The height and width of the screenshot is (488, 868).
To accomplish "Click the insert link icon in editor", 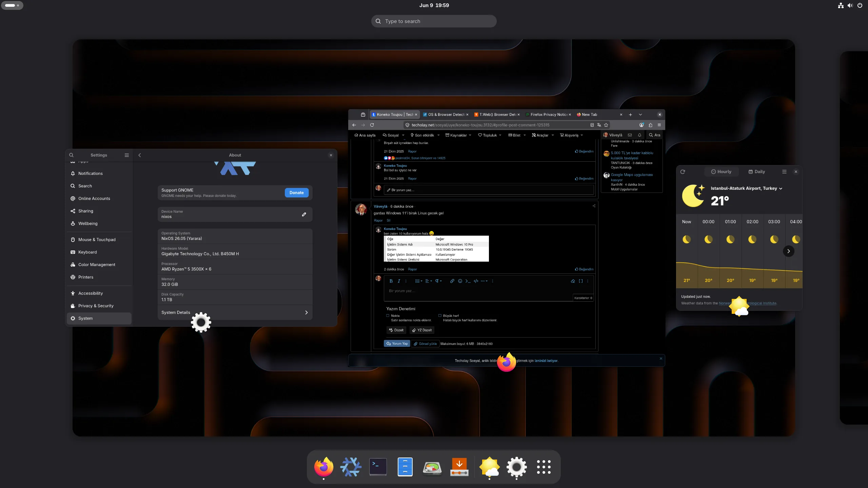I will 452,281.
